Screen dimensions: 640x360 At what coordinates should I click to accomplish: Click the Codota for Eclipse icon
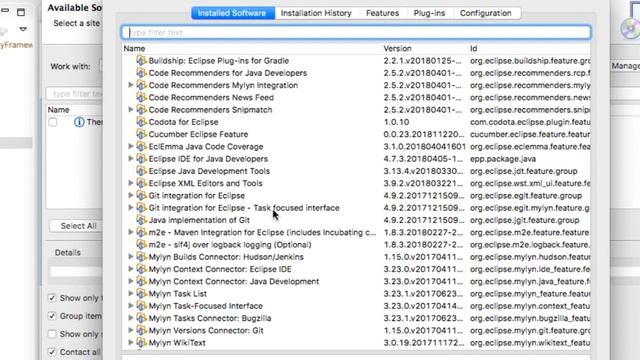(x=141, y=122)
